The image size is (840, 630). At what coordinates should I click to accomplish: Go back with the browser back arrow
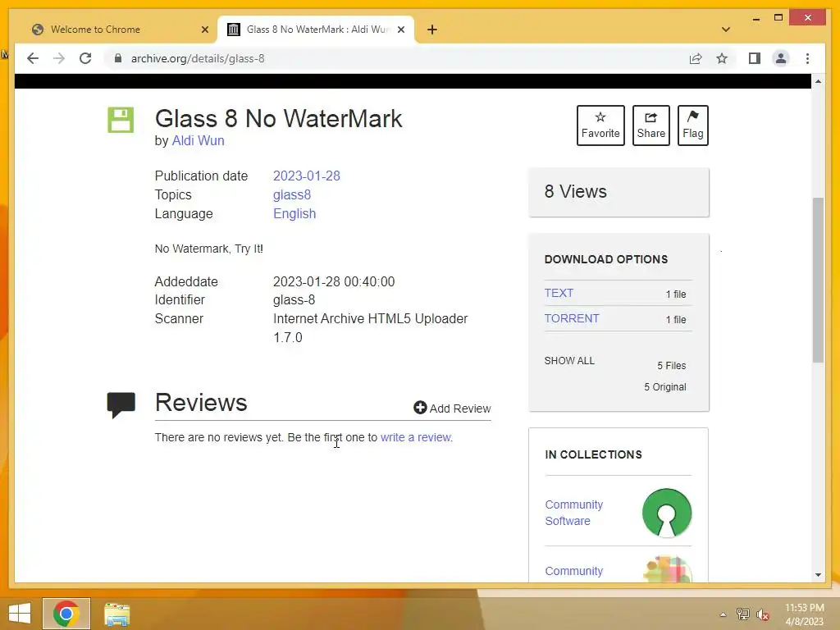tap(33, 58)
